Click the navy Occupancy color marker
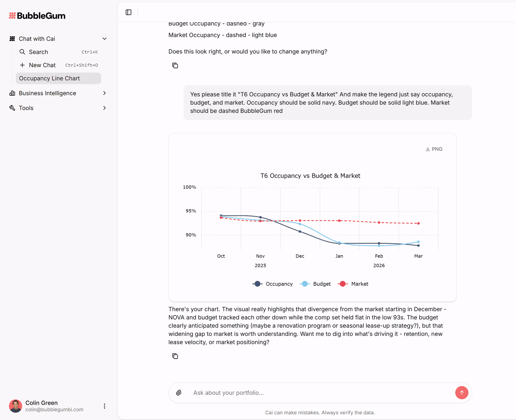The width and height of the screenshot is (516, 420). 257,284
